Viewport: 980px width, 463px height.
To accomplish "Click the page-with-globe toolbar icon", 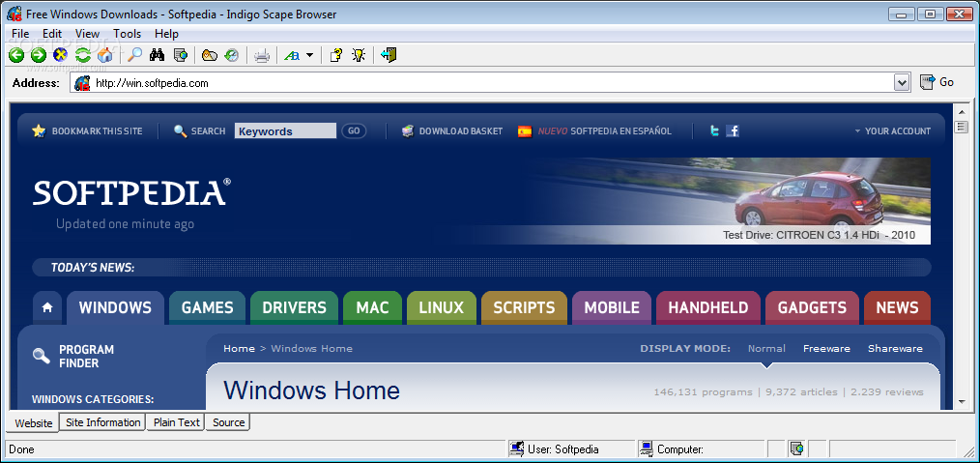I will pyautogui.click(x=181, y=56).
